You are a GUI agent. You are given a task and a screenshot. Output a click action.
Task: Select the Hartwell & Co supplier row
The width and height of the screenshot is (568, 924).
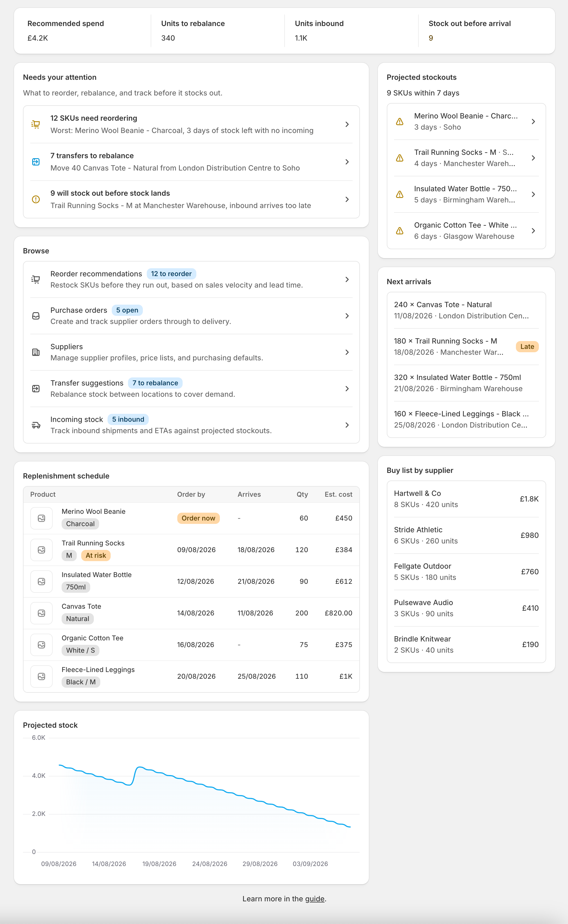tap(466, 499)
